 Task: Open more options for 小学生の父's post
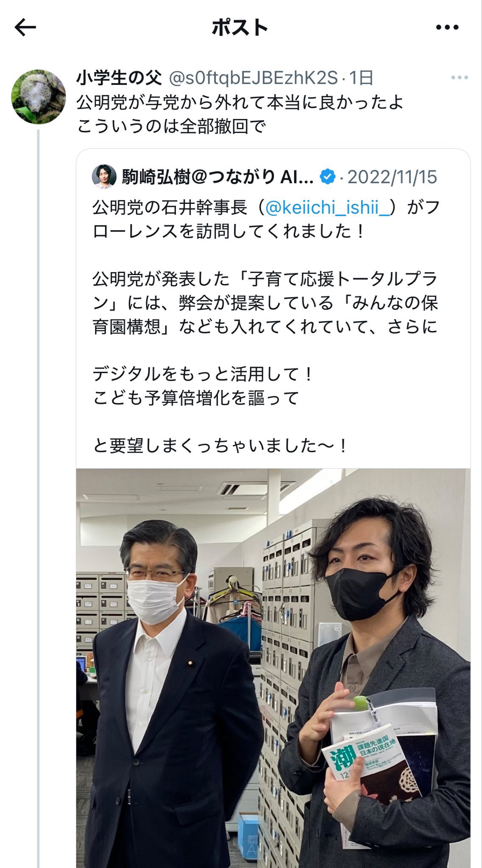pyautogui.click(x=460, y=78)
